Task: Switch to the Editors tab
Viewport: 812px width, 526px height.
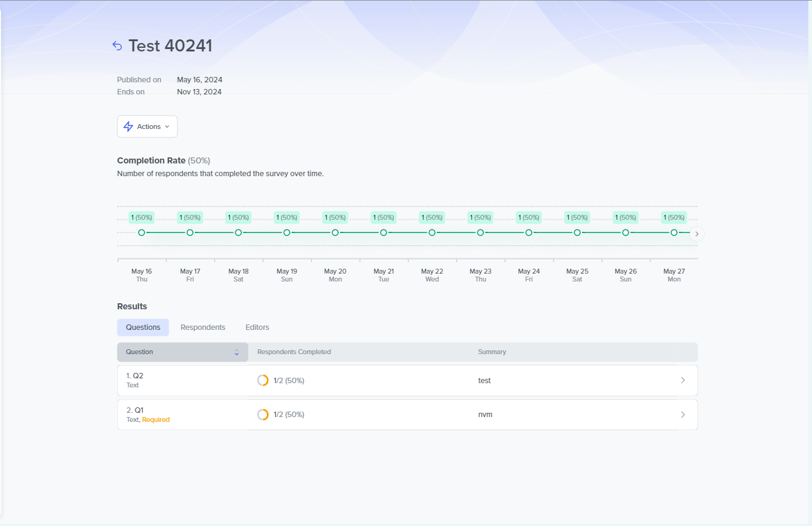Action: point(257,327)
